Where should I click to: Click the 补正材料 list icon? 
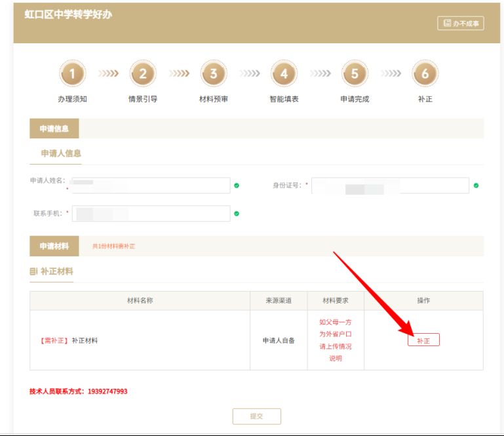pyautogui.click(x=33, y=271)
